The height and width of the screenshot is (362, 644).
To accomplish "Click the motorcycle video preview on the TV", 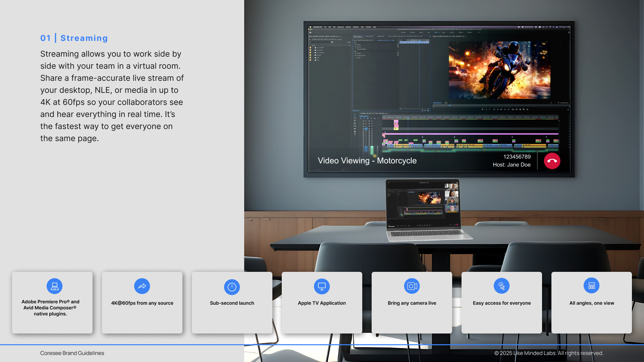I will 499,70.
